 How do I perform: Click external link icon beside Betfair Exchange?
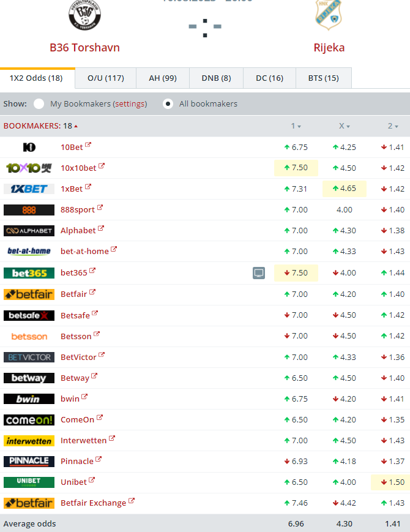131,500
